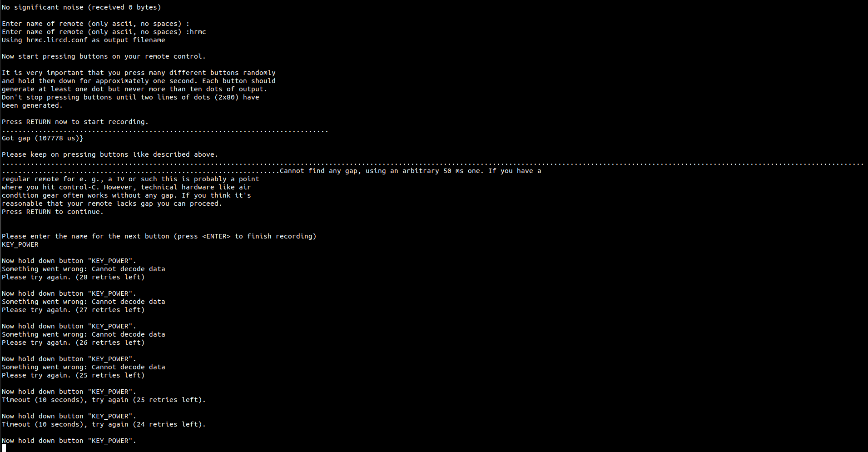
Task: Click the '24 retries left' timeout line
Action: click(104, 424)
